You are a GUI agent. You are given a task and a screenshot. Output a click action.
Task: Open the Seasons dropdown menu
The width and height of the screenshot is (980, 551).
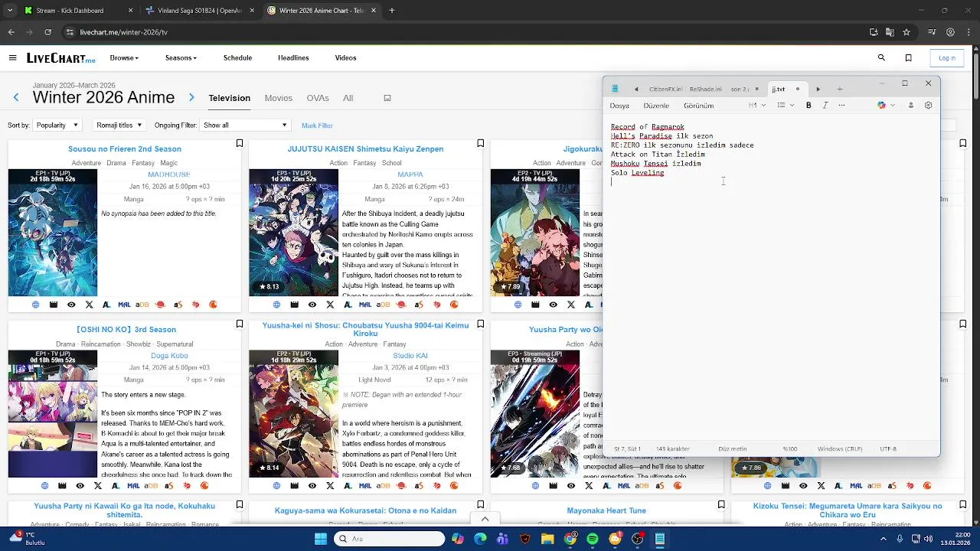coord(181,58)
